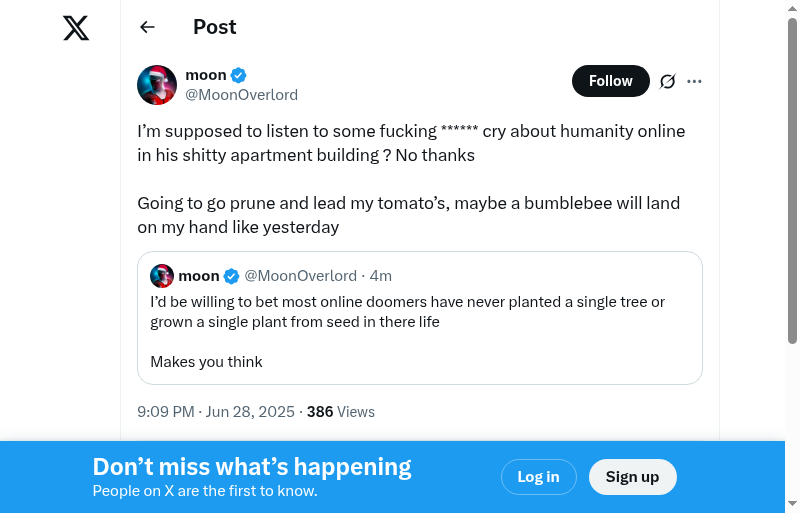Open moon's profile avatar picture

pyautogui.click(x=157, y=85)
